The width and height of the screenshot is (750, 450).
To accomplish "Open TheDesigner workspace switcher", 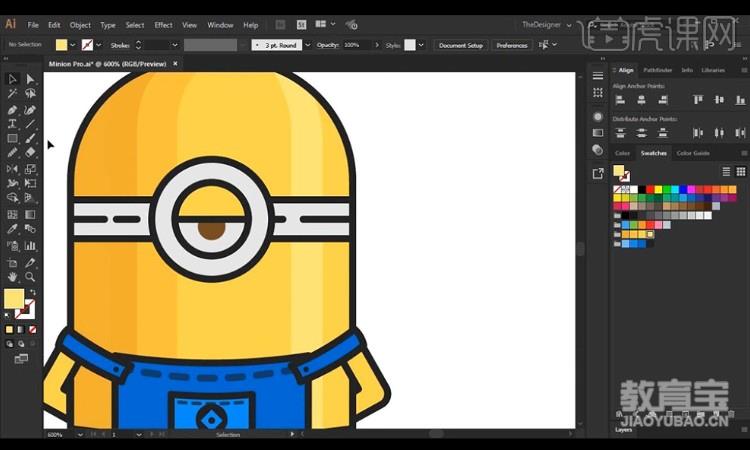I will (x=547, y=24).
